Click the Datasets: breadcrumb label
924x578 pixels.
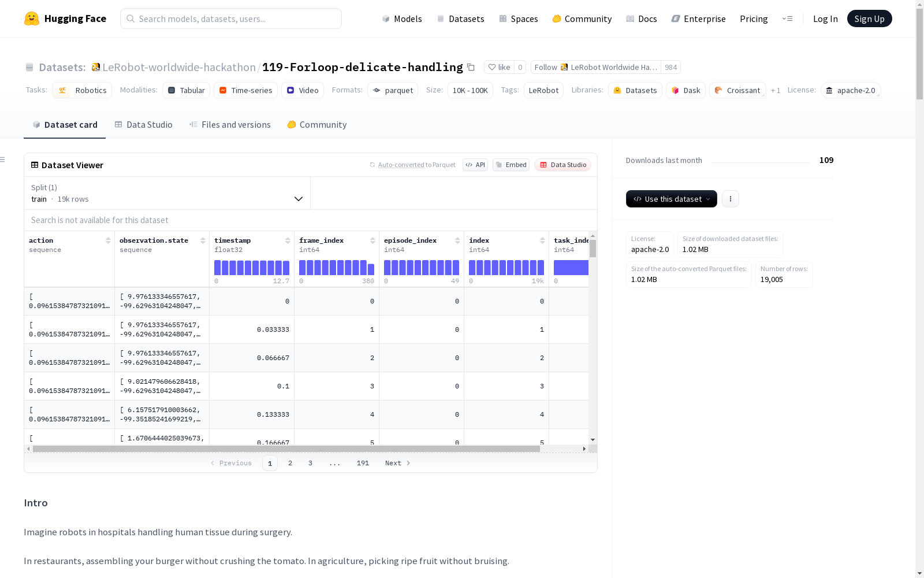tap(62, 67)
